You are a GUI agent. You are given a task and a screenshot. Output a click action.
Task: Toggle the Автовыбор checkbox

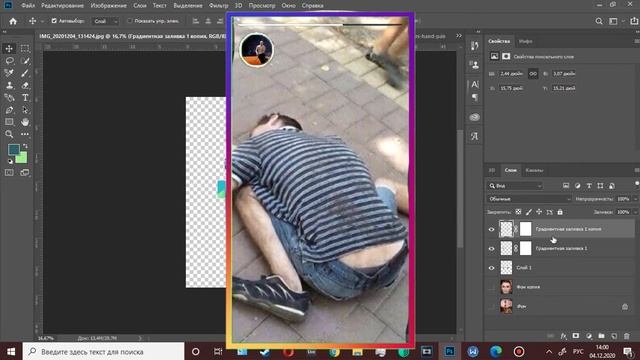[x=54, y=21]
